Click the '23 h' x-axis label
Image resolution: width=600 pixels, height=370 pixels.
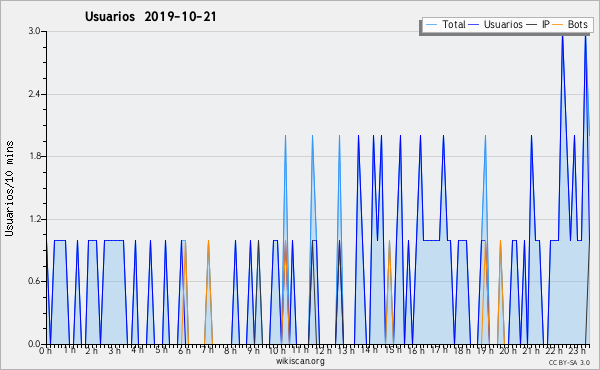(577, 350)
